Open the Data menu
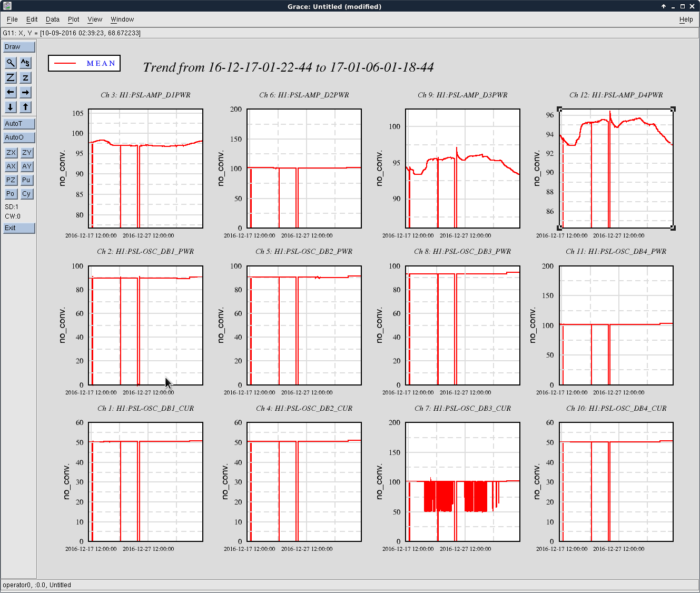 [x=53, y=19]
